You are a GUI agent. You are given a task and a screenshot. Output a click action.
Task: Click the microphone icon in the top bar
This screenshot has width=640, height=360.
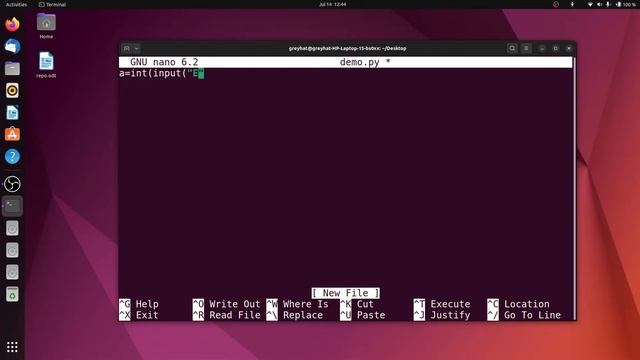[608, 4]
